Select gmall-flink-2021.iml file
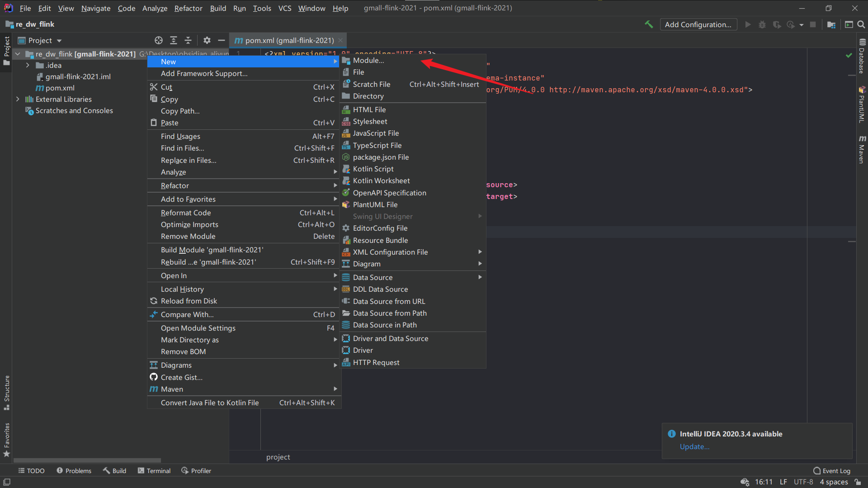Screen dimensions: 868x488 tap(78, 76)
